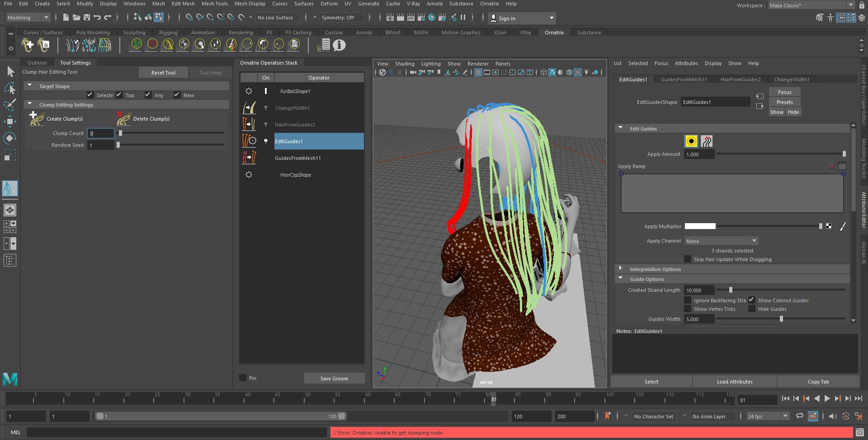Image resolution: width=868 pixels, height=440 pixels.
Task: Check the Pin checkbox in operator stack
Action: pyautogui.click(x=243, y=378)
